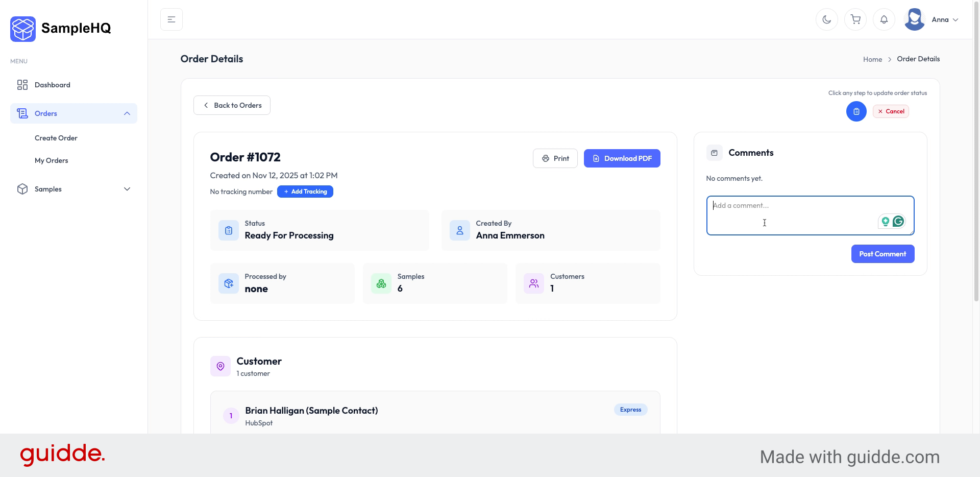The height and width of the screenshot is (477, 980).
Task: Click Anna's profile avatar
Action: [x=915, y=19]
